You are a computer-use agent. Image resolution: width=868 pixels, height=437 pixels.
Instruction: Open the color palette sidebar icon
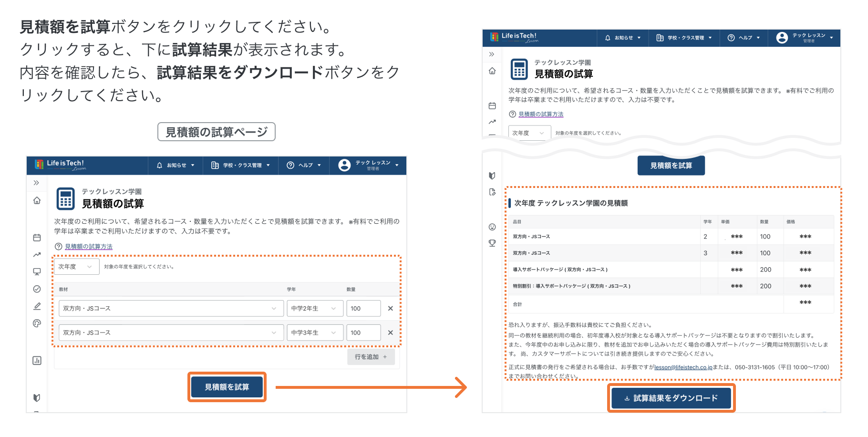click(37, 323)
